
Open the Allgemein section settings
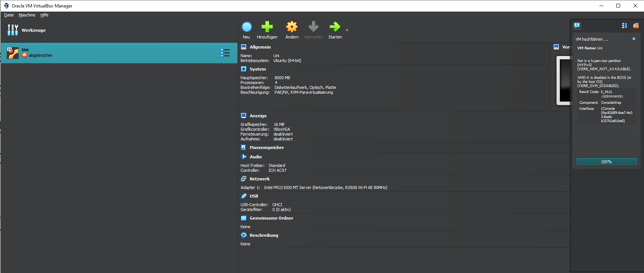[260, 47]
